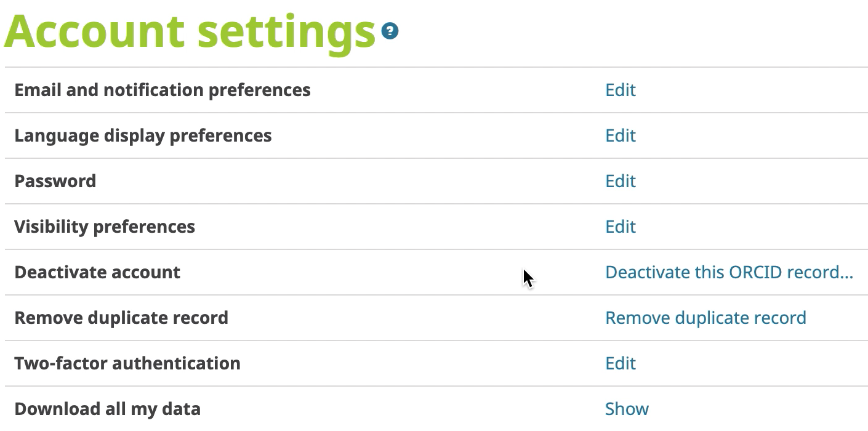Click the Visibility preferences row label

105,227
